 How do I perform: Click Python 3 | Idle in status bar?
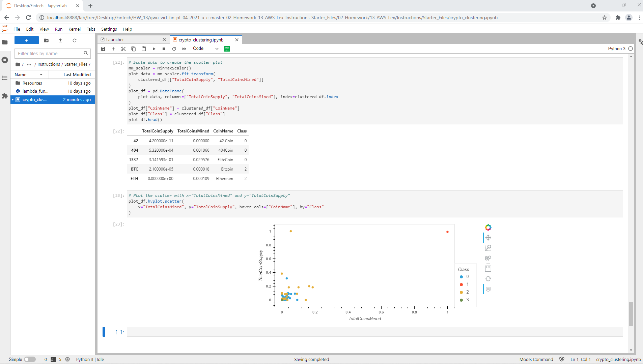(x=90, y=359)
